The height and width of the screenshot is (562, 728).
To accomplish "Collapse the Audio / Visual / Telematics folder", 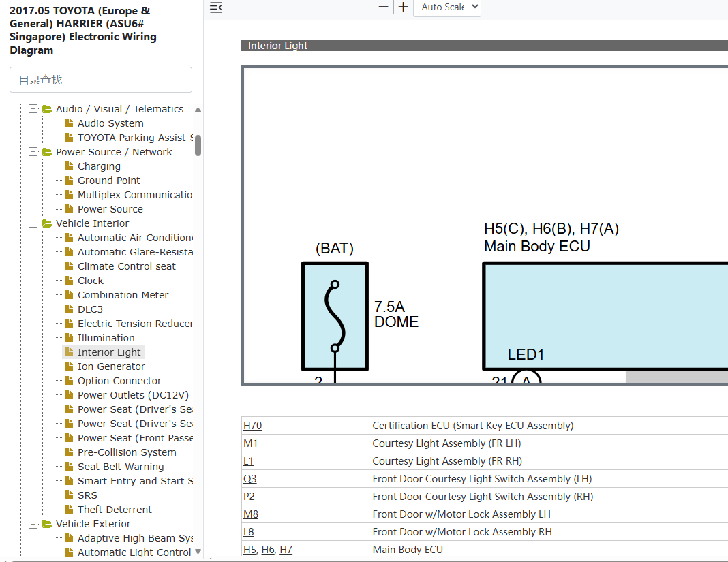I will click(x=33, y=108).
